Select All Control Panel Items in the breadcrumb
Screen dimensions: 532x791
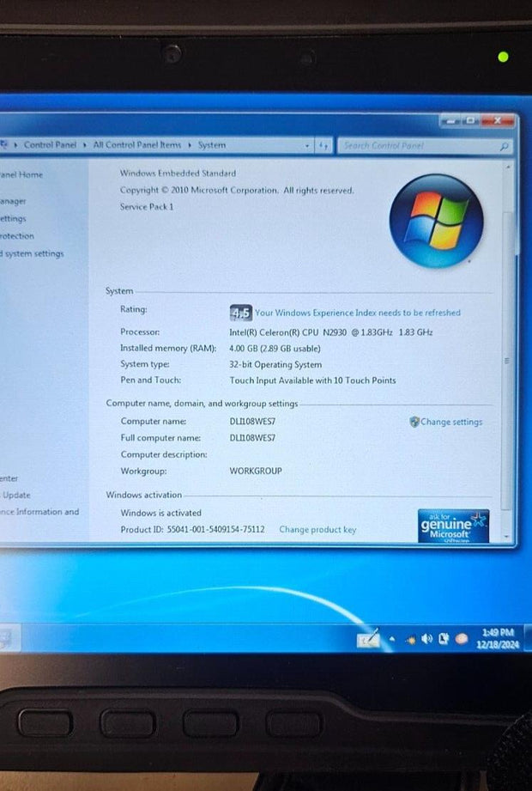pos(136,145)
